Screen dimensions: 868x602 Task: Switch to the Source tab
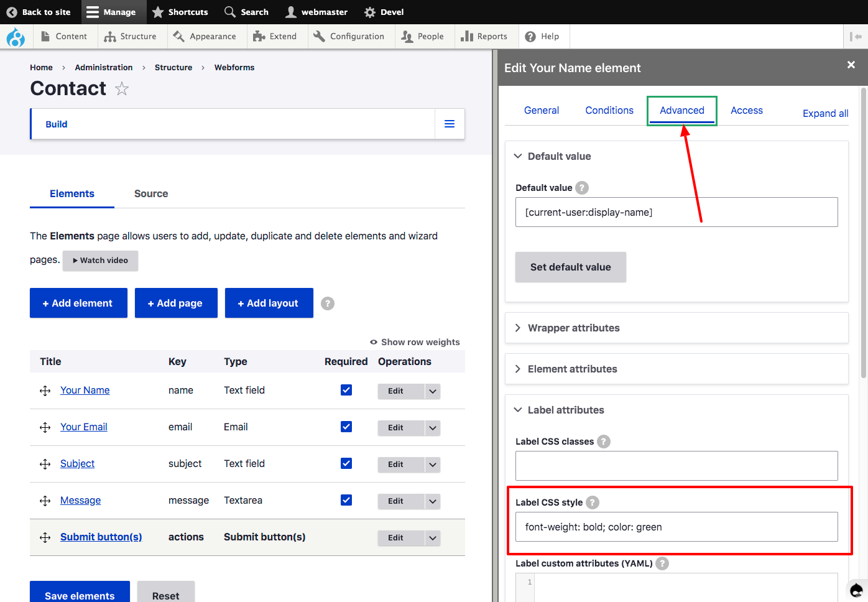coord(151,194)
